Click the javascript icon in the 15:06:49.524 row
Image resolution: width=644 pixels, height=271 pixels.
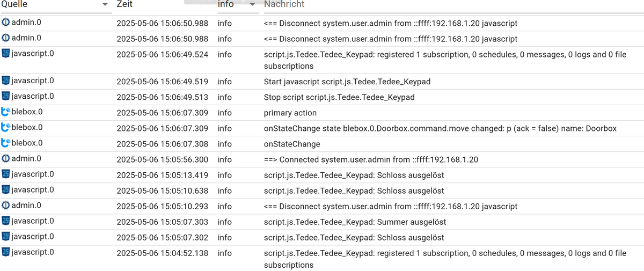(x=6, y=53)
